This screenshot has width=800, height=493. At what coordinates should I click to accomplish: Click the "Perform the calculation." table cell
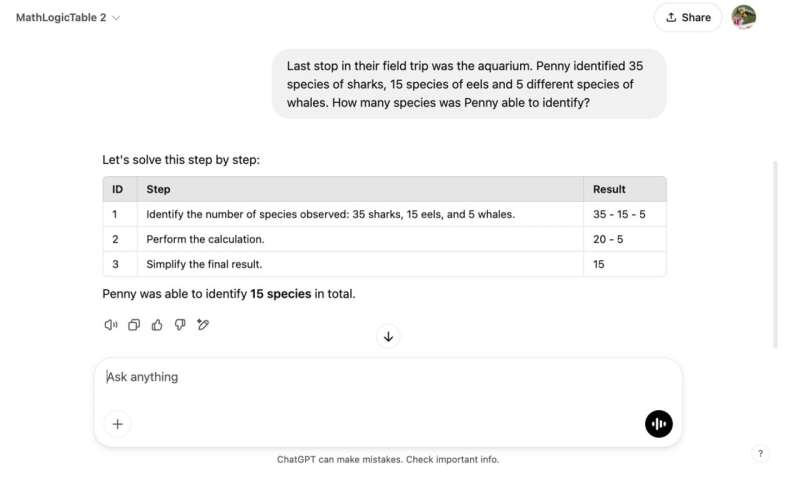coord(205,239)
